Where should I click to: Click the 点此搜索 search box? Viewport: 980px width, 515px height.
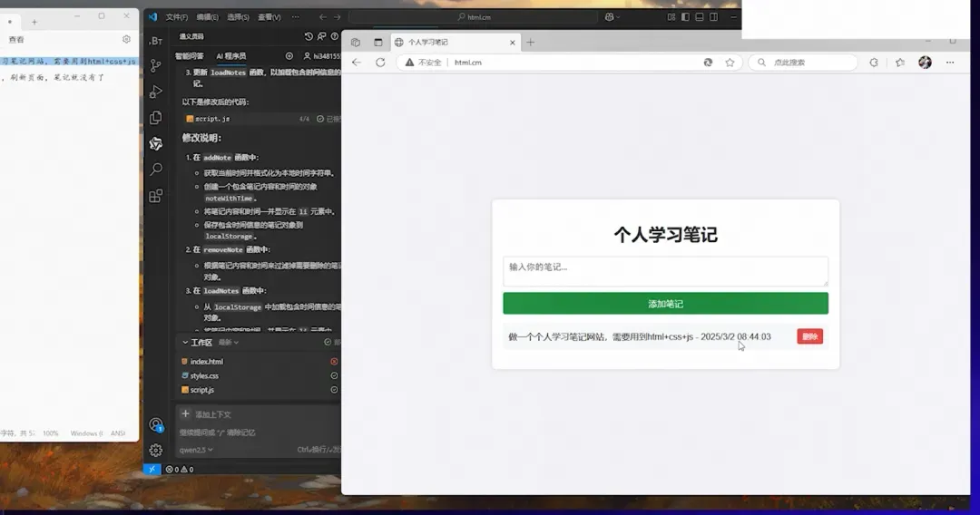click(803, 63)
